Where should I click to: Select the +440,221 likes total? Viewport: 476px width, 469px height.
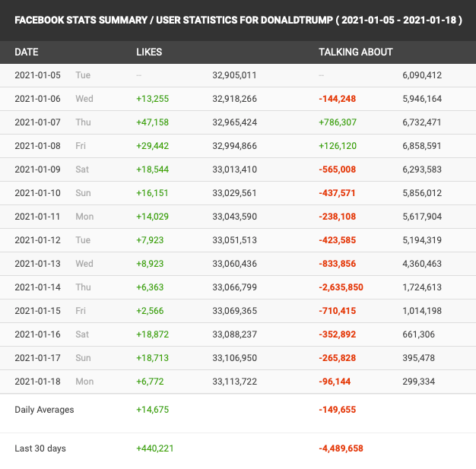(x=155, y=448)
